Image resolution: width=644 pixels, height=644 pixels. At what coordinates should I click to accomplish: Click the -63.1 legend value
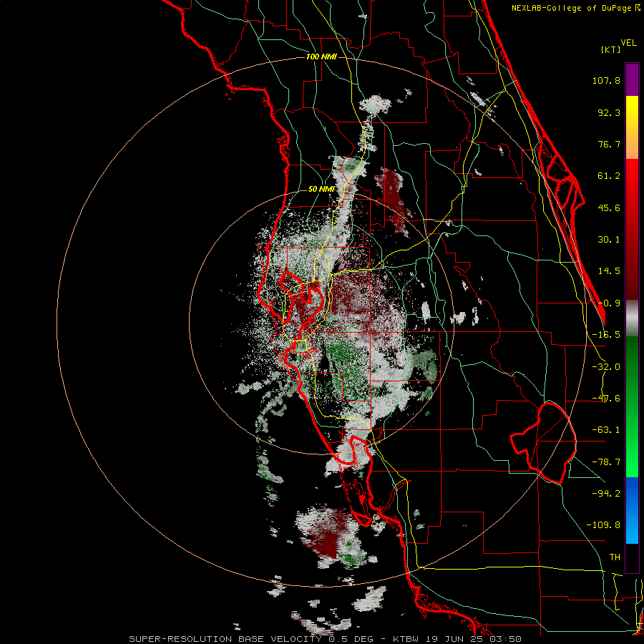606,430
